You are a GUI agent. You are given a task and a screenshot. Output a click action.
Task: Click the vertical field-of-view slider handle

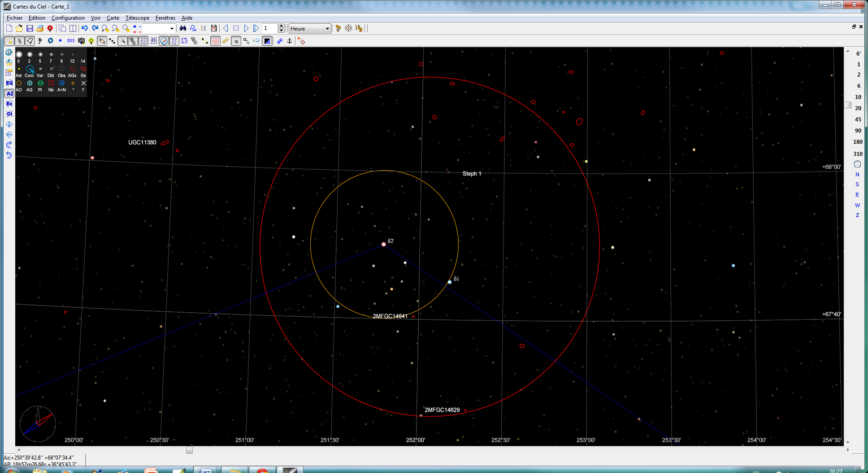click(848, 105)
